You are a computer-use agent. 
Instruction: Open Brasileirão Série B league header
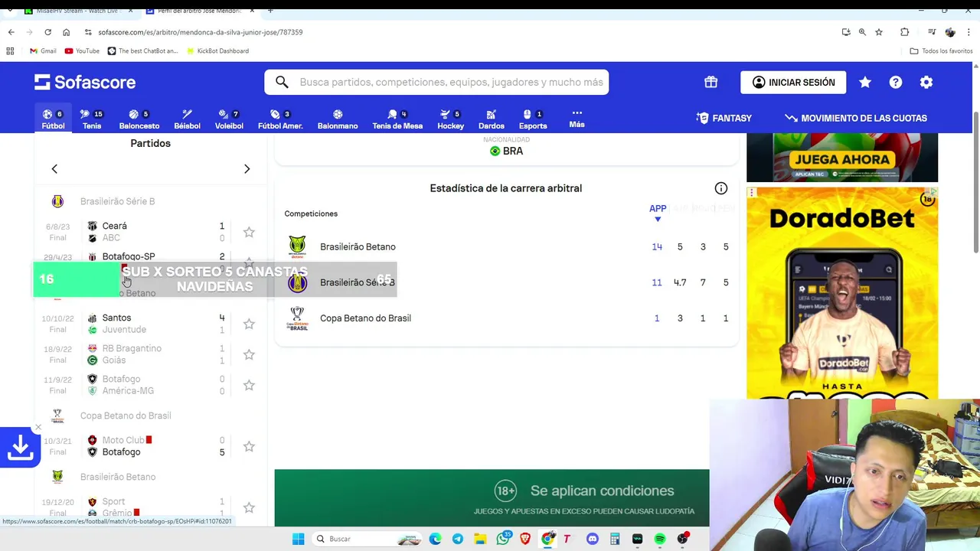click(150, 201)
